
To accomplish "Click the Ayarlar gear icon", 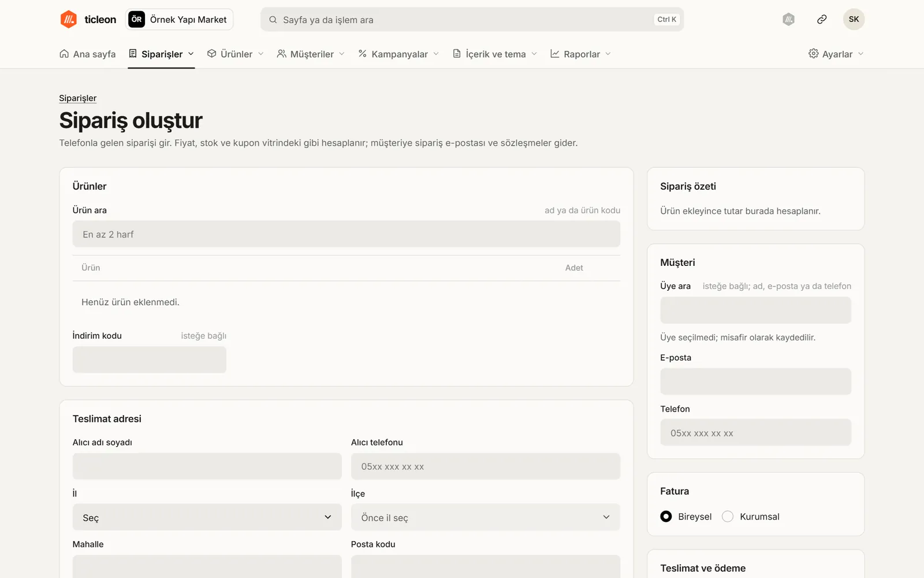I will pos(813,54).
